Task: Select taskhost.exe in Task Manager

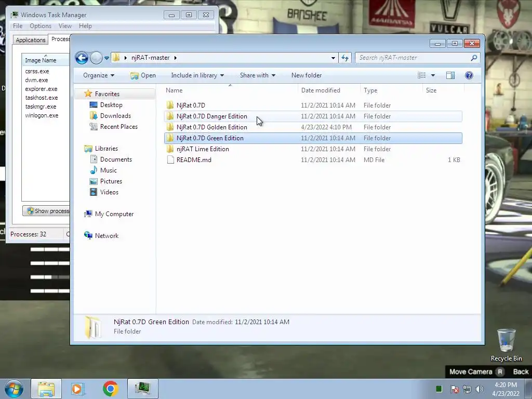Action: tap(42, 98)
